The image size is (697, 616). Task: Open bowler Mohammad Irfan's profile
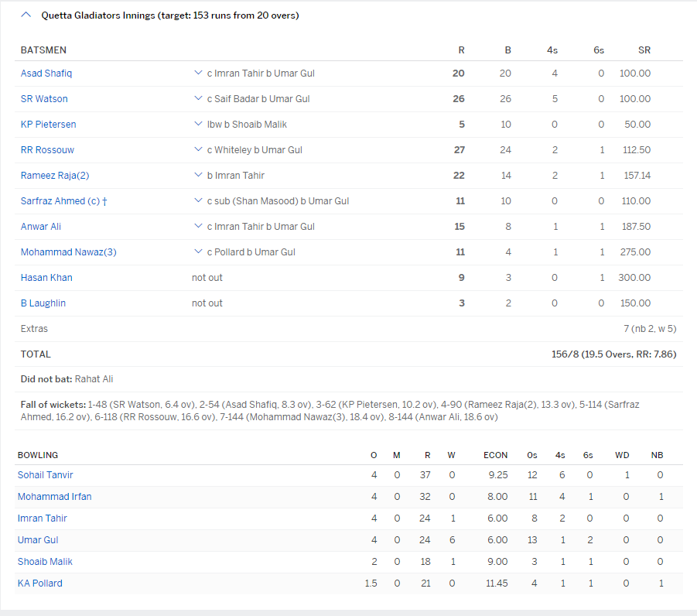point(54,497)
